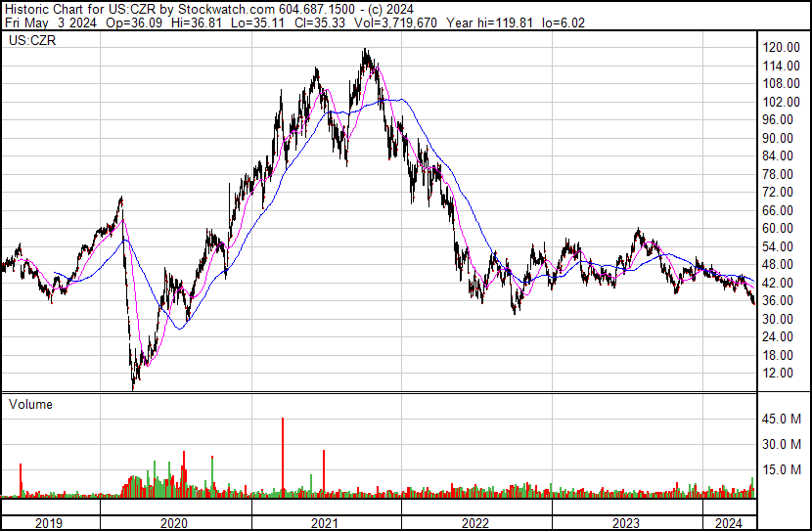Screen dimensions: 812x531
Task: Click the 120.00 price axis label
Action: 783,48
